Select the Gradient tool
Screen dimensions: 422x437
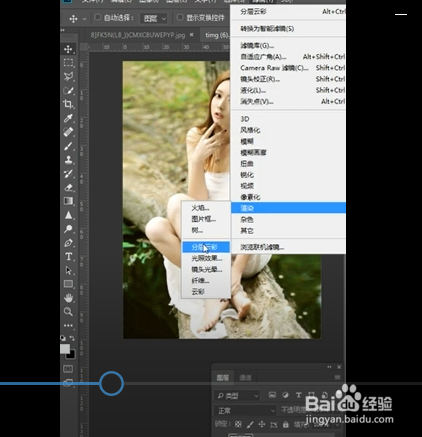click(x=68, y=201)
